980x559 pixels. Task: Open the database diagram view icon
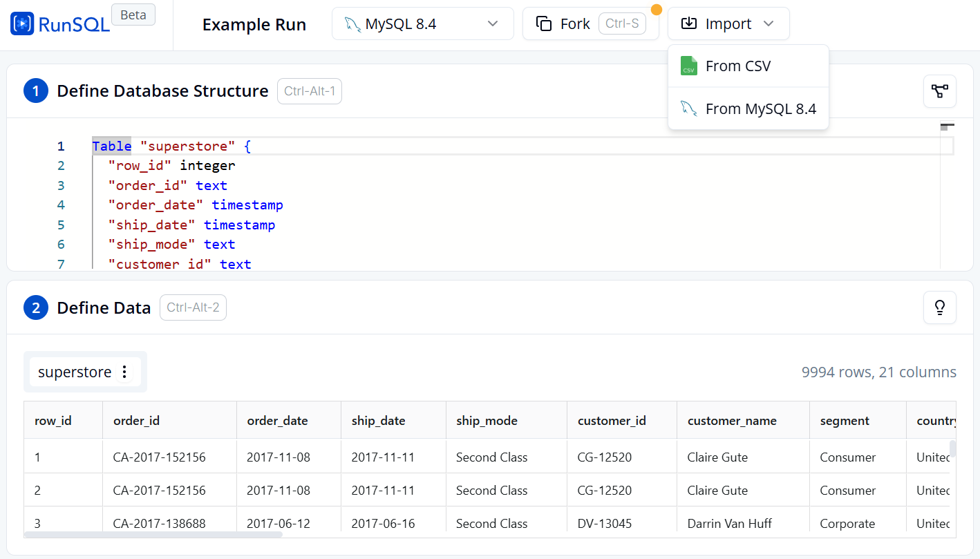tap(939, 91)
